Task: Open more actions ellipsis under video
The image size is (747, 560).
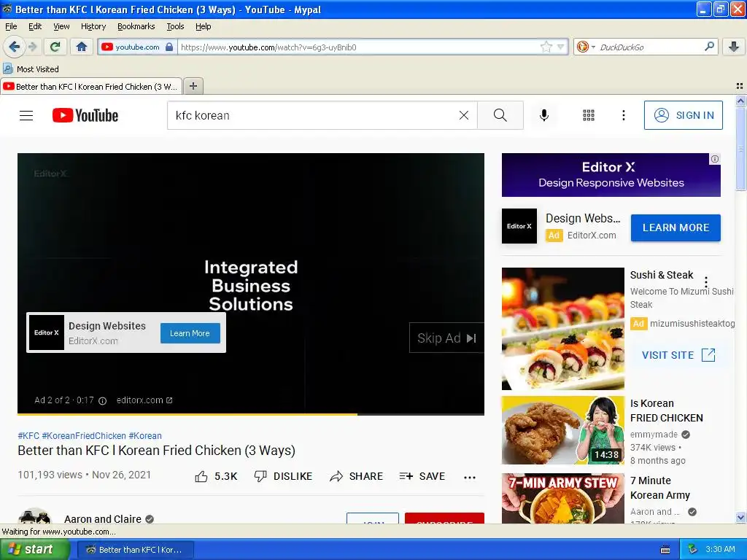Action: pos(470,477)
